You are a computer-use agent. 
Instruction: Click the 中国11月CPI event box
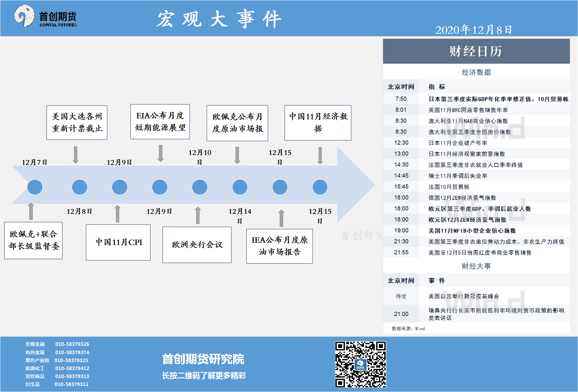pyautogui.click(x=118, y=242)
